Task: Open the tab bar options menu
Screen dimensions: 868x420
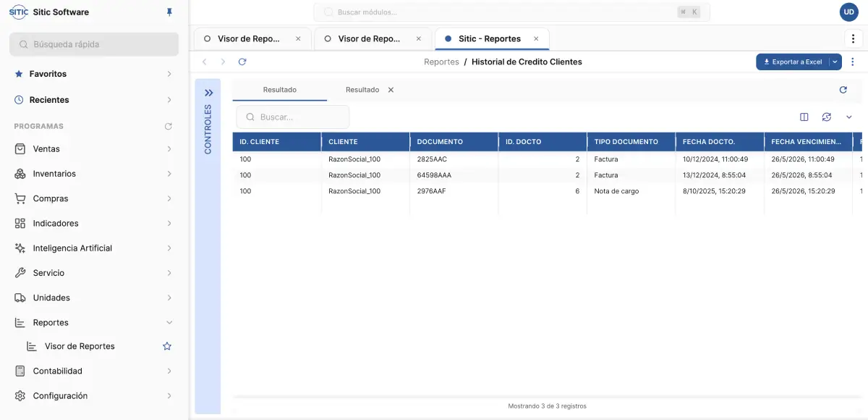Action: 854,38
